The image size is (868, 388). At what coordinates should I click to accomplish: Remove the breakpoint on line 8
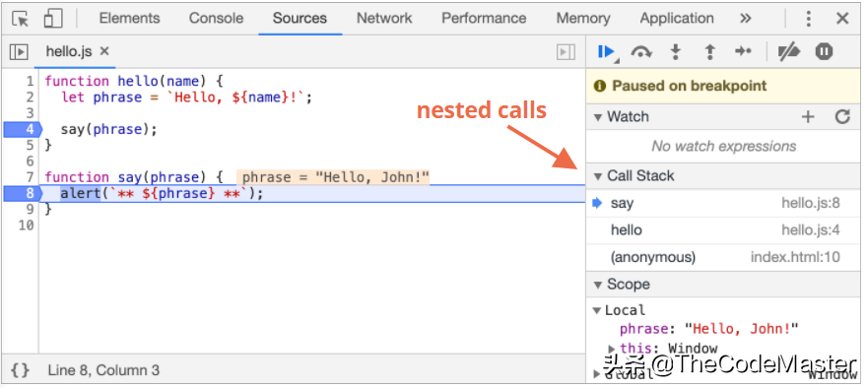point(23,194)
